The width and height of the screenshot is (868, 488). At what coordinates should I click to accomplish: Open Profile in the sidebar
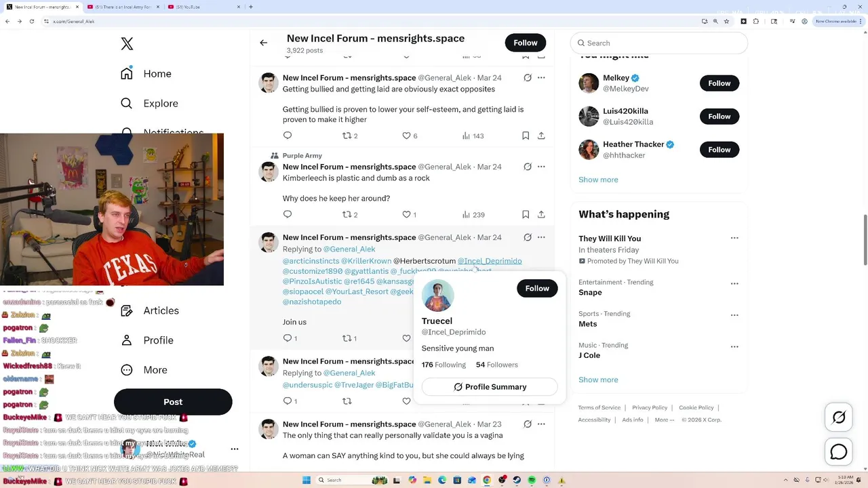146,340
